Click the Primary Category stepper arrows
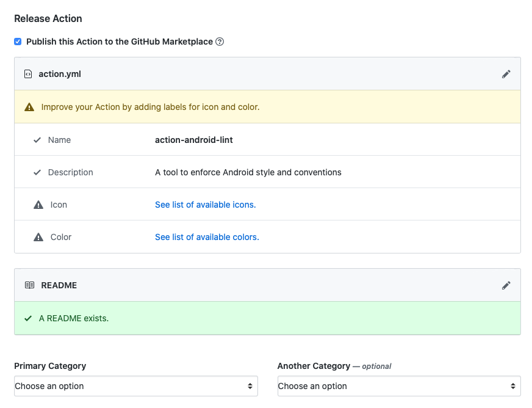This screenshot has width=532, height=408. click(250, 386)
